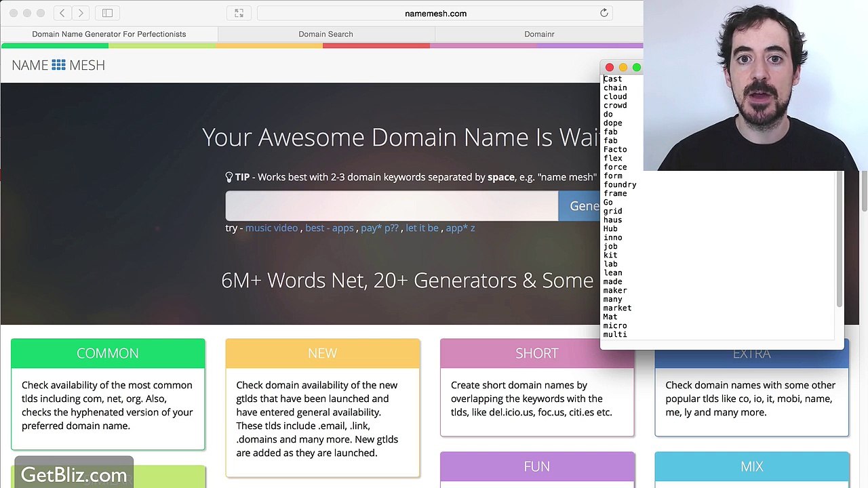Click the word 'frame' in text window
The height and width of the screenshot is (488, 868).
click(x=615, y=193)
